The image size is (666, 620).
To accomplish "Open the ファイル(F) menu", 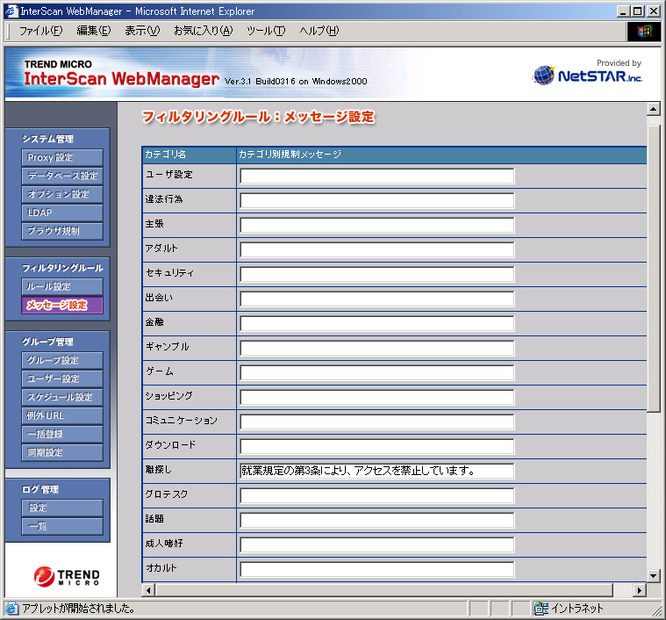I will 40,31.
